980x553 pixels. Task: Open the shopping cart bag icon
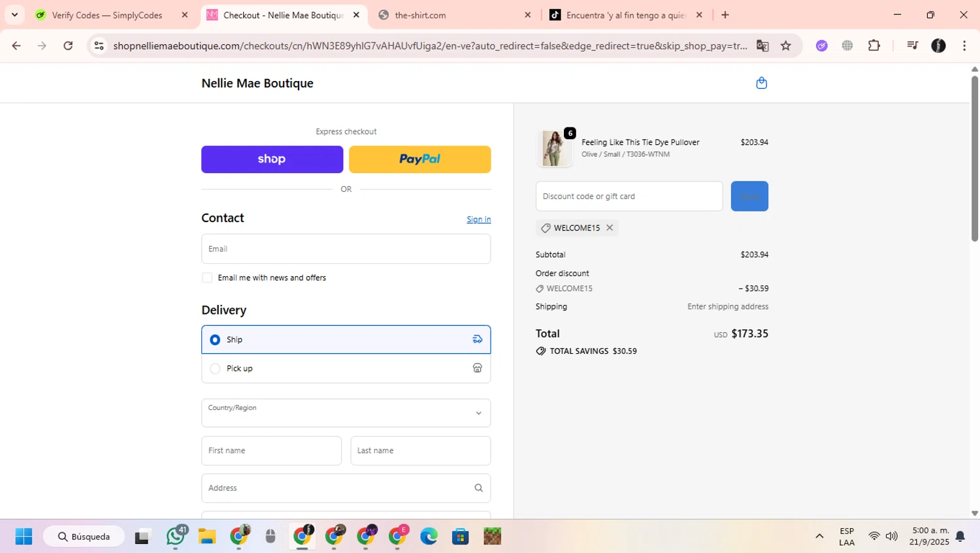761,83
